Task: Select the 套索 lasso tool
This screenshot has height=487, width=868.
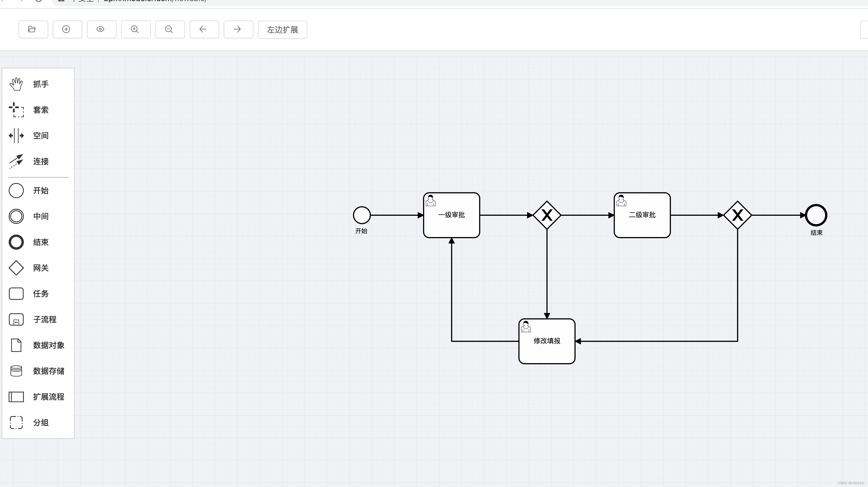Action: 16,110
